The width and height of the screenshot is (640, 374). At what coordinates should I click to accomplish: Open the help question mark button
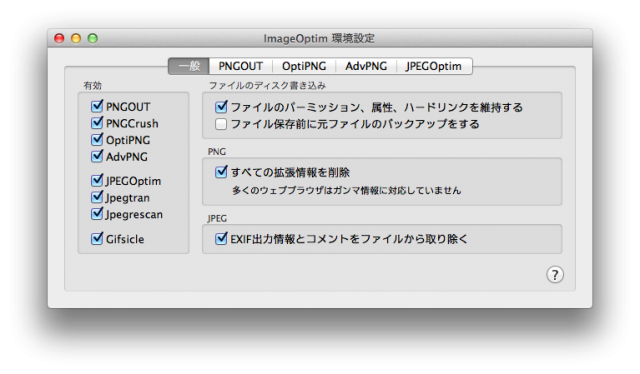click(555, 275)
